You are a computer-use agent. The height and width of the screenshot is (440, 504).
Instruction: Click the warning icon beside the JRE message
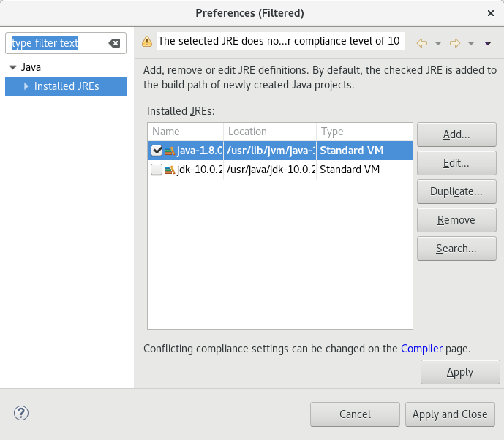pos(147,42)
